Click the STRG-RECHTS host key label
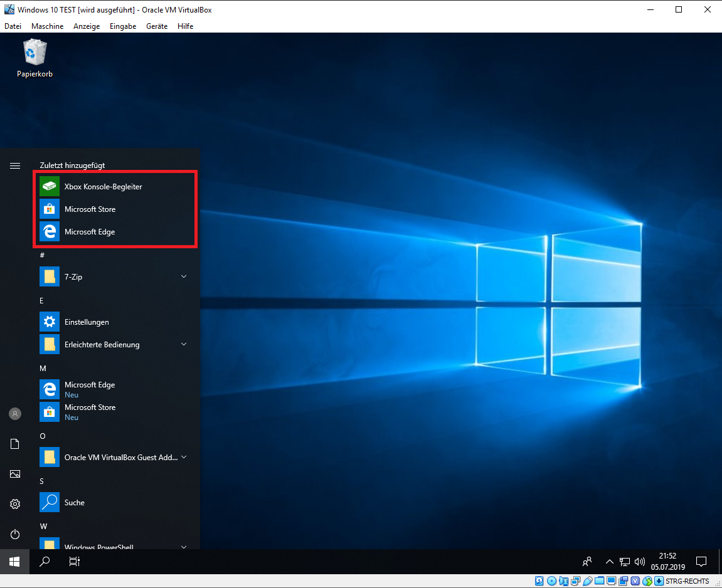 (687, 581)
